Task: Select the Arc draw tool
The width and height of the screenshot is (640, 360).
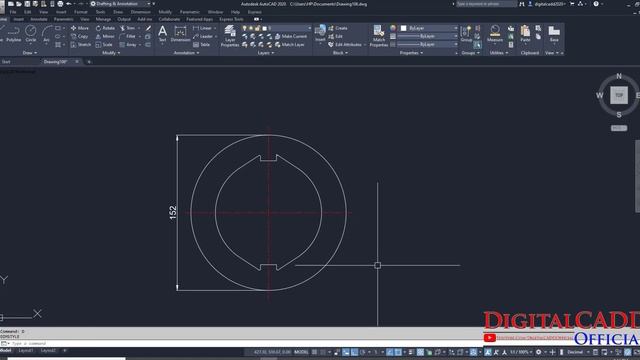Action: [47, 34]
